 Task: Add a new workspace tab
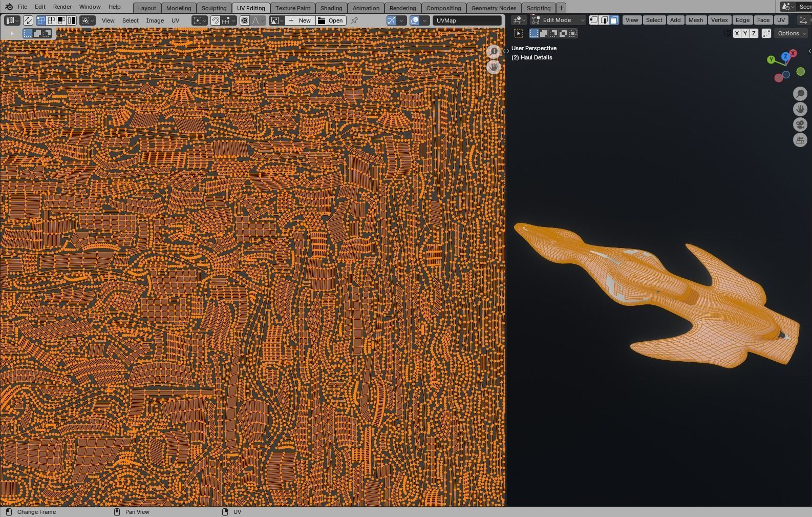(x=561, y=8)
